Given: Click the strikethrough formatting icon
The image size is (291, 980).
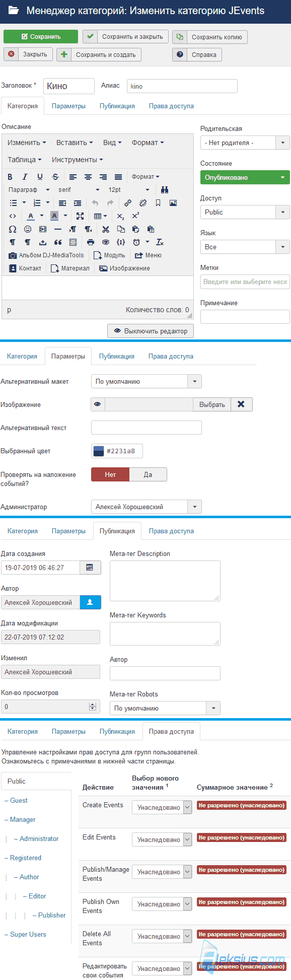Looking at the screenshot, I should [55, 177].
